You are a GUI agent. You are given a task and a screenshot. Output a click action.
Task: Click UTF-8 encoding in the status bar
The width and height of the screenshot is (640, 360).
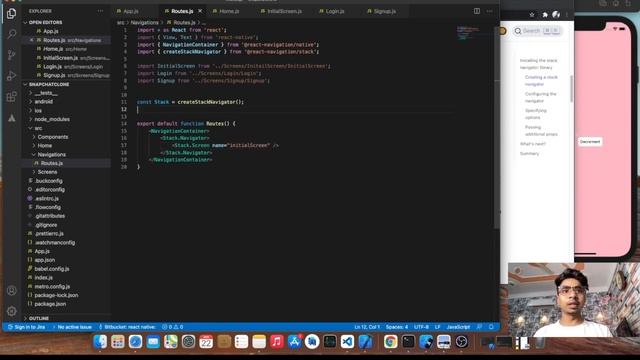(421, 327)
